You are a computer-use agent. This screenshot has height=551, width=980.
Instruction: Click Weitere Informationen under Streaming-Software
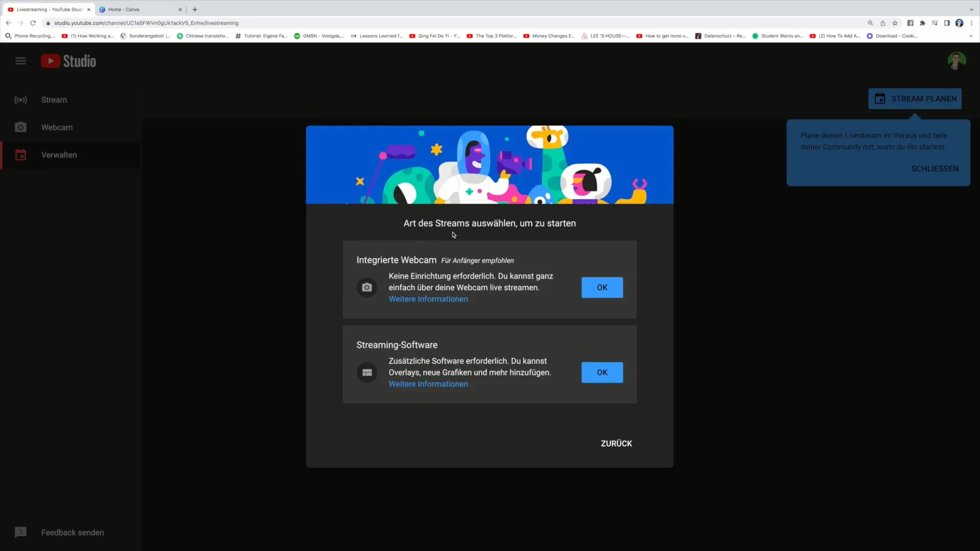[428, 384]
